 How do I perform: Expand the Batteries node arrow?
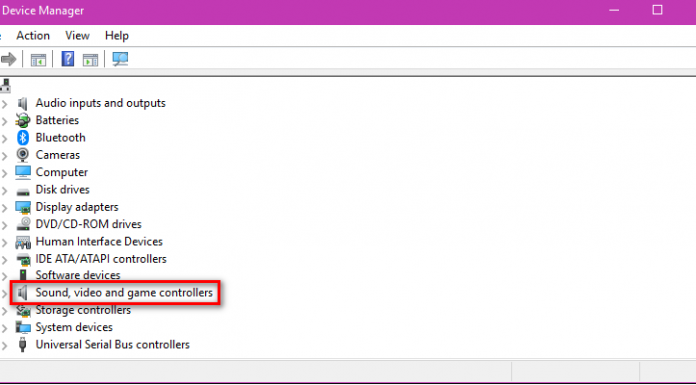pos(4,122)
